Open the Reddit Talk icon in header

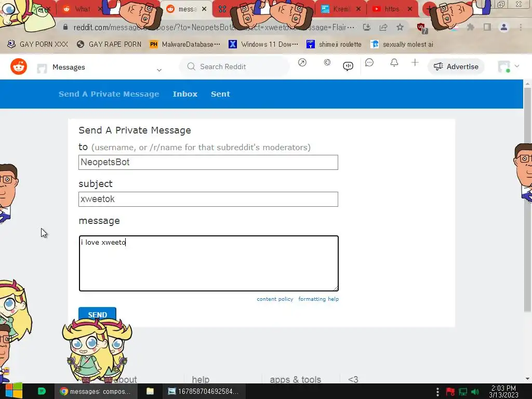click(348, 66)
